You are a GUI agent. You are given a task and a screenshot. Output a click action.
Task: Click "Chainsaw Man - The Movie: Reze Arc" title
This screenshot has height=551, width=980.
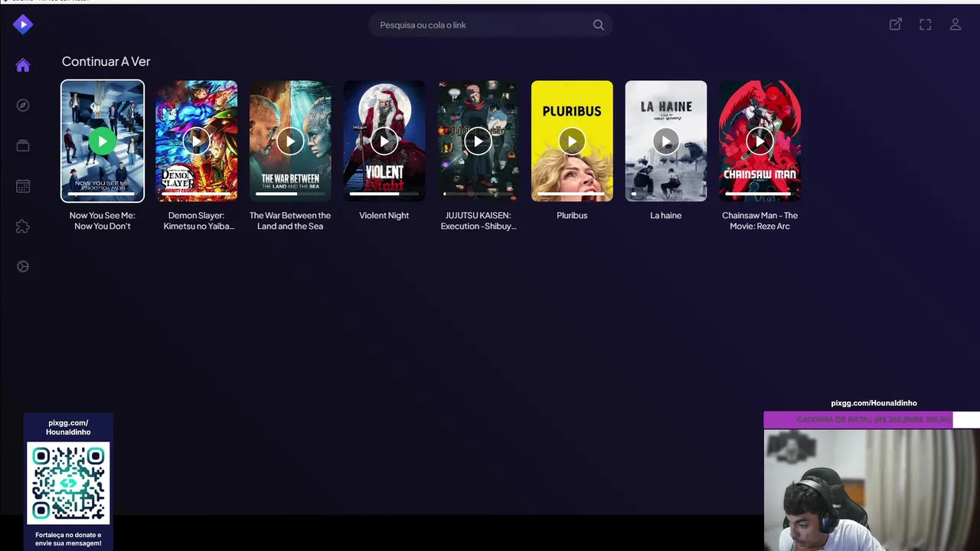pos(760,220)
